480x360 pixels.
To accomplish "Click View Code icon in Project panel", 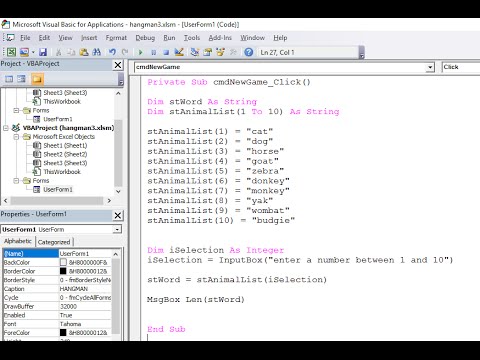I will pos(9,79).
